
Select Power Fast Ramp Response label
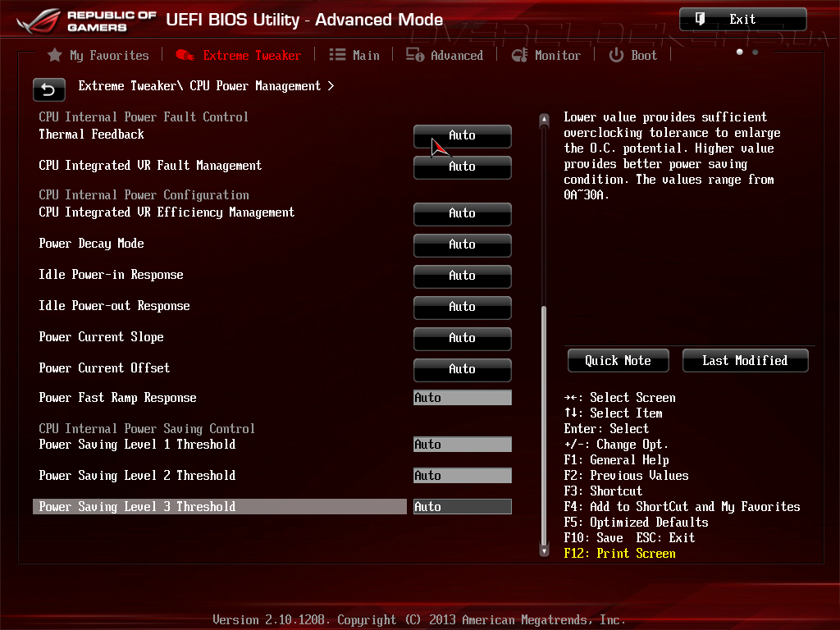(118, 398)
